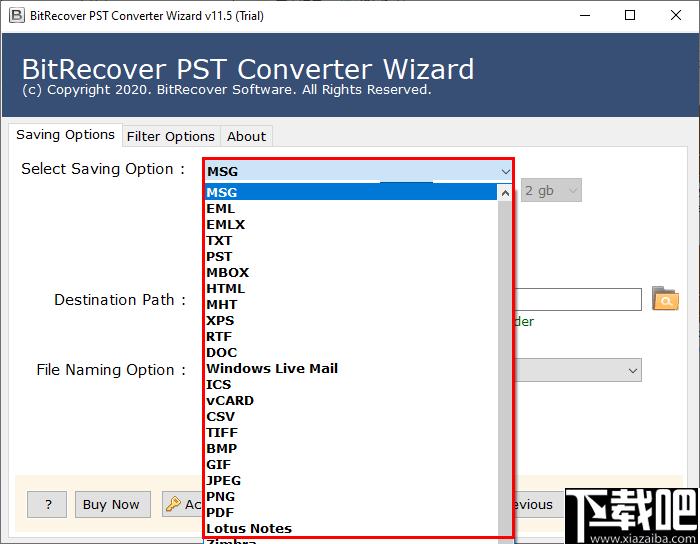
Task: Choose RTF from the dropdown list
Action: [351, 336]
